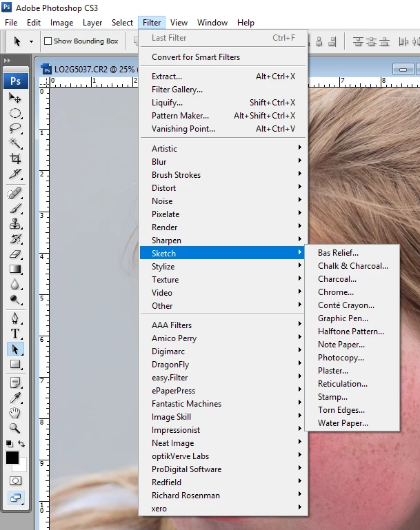Minimize the LO2G5037.CR2 document window
This screenshot has width=420, height=530.
[x=403, y=70]
